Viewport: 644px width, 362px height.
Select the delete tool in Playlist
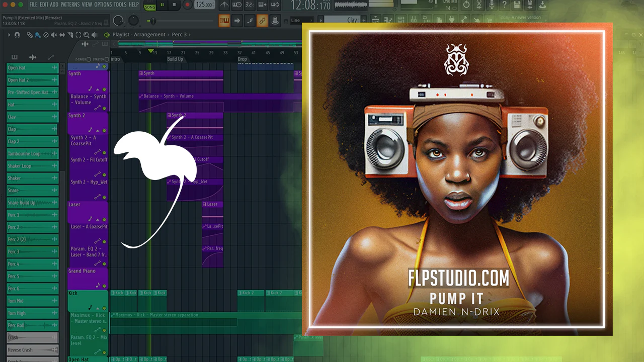[46, 35]
